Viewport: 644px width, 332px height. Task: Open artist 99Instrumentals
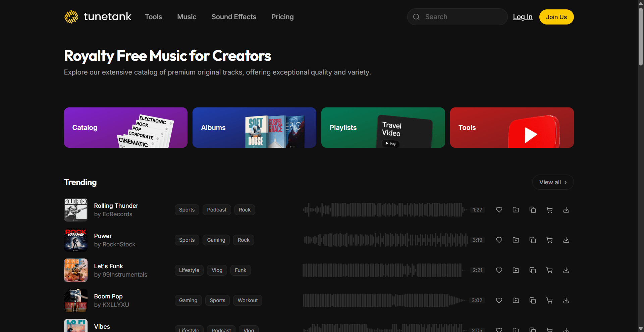tap(125, 275)
